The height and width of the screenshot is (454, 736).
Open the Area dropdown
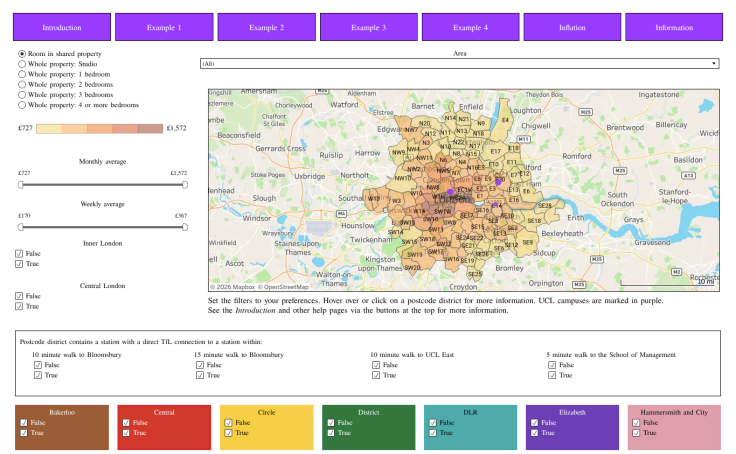tap(460, 63)
